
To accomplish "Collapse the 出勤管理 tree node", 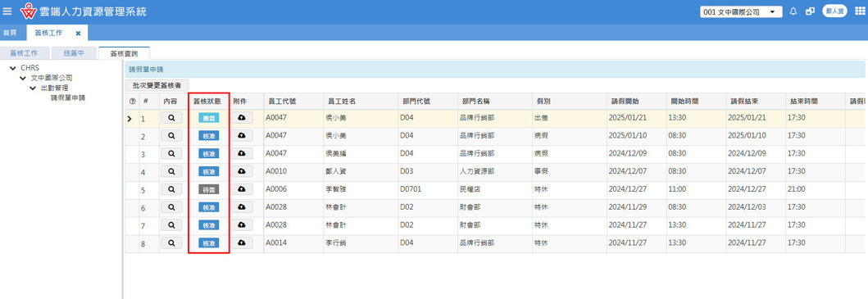I will click(33, 88).
